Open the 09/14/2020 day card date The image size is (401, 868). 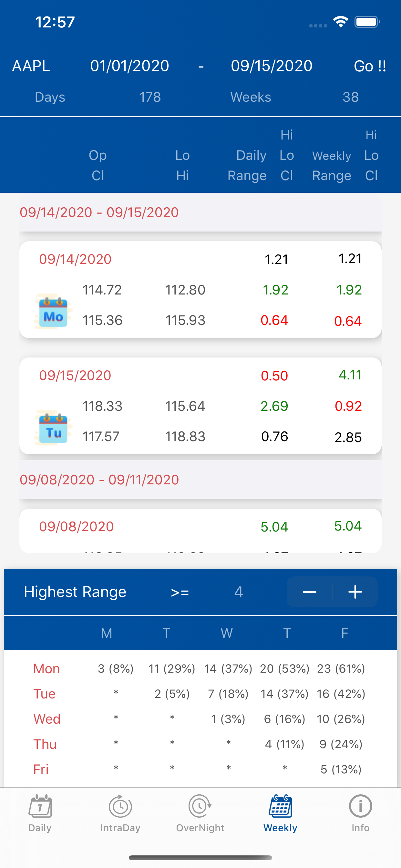pyautogui.click(x=75, y=259)
